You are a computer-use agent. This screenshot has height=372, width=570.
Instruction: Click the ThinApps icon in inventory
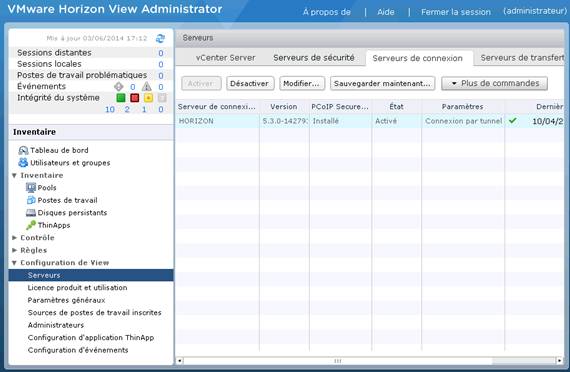point(31,225)
